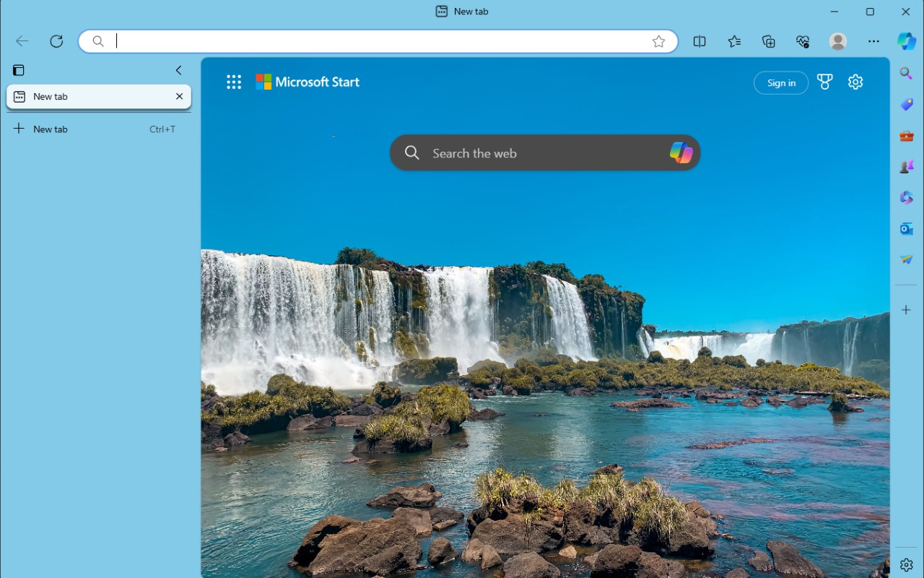This screenshot has height=578, width=924.
Task: Collapse the vertical tabs pane
Action: (x=179, y=70)
